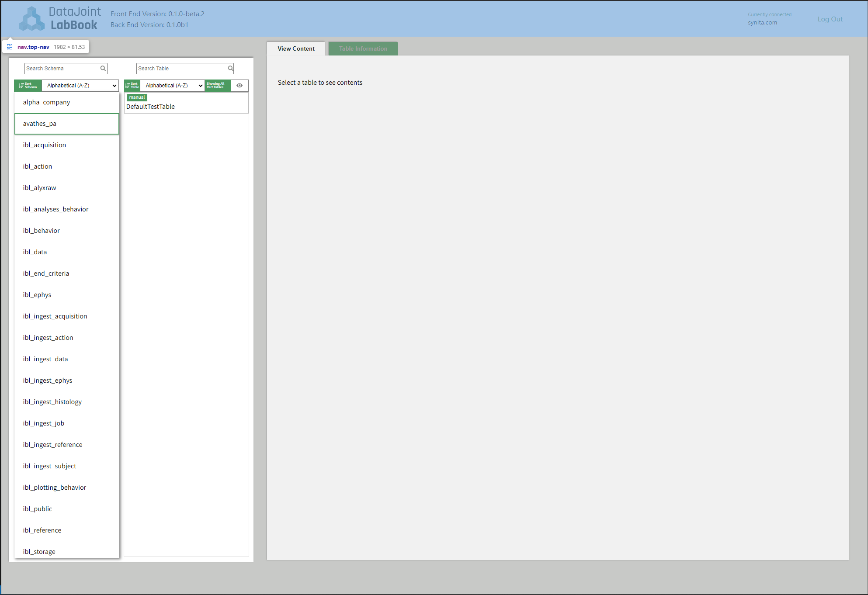Select the ibl_reference schema
868x595 pixels.
click(67, 530)
